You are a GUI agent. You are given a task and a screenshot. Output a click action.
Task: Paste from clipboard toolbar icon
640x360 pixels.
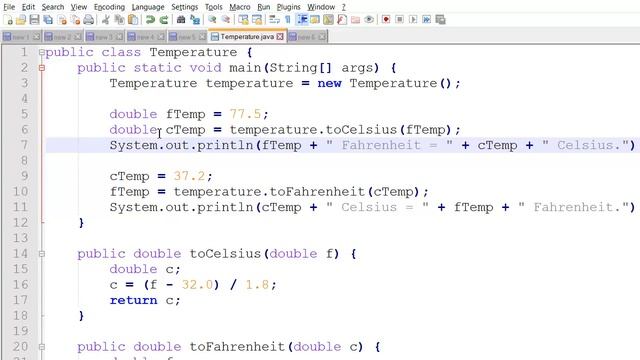click(133, 20)
